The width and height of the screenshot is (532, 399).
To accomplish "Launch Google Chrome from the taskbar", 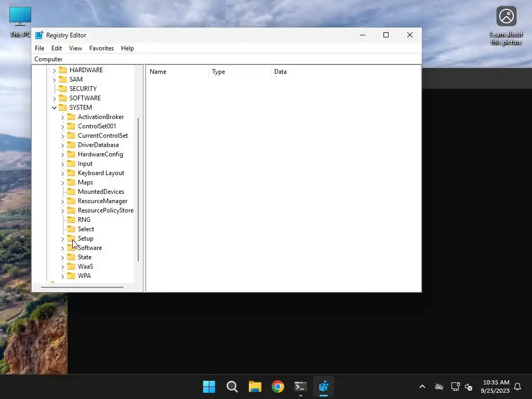I will tap(278, 387).
